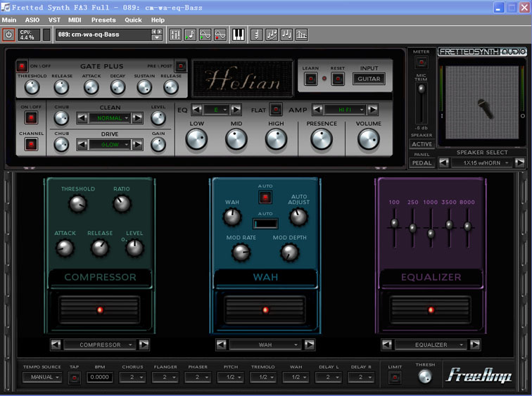The height and width of the screenshot is (396, 532).
Task: Click the MIDI note play icon
Action: coord(190,34)
